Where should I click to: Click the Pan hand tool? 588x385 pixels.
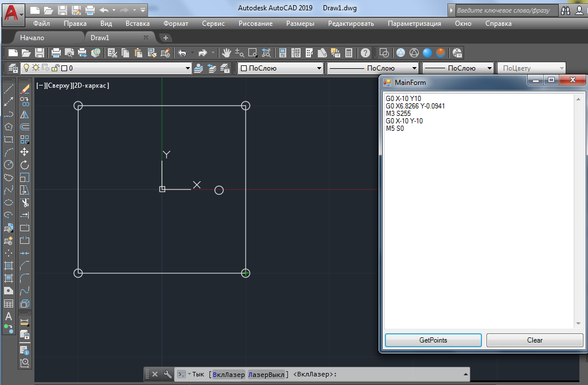click(x=226, y=53)
